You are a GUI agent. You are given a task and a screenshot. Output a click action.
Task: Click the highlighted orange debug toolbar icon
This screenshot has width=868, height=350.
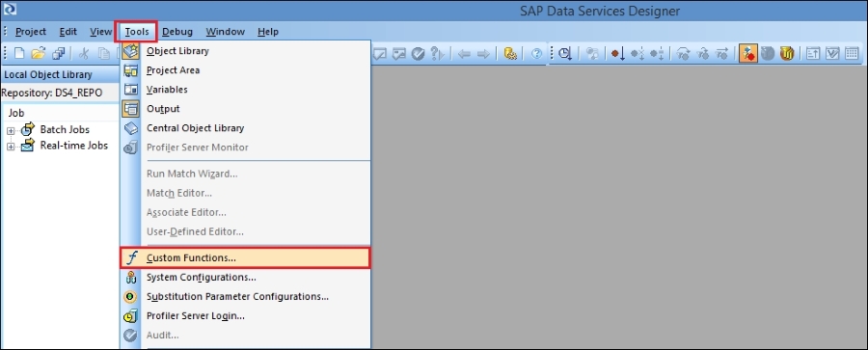pos(747,53)
